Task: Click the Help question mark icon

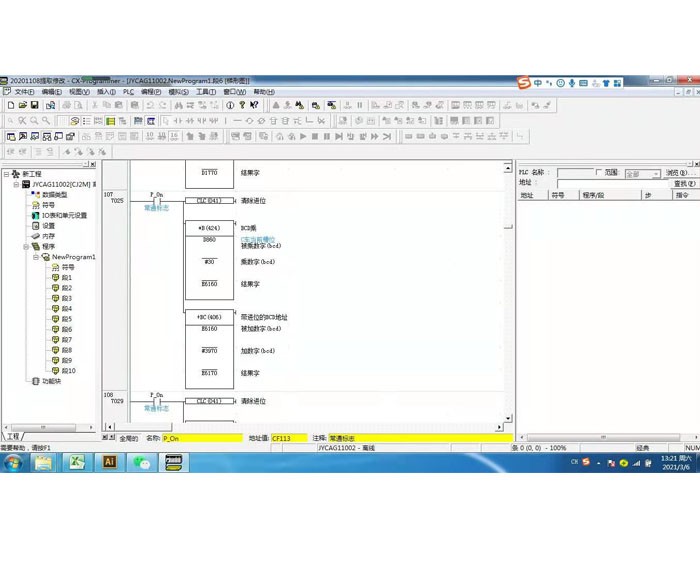Action: pyautogui.click(x=242, y=105)
